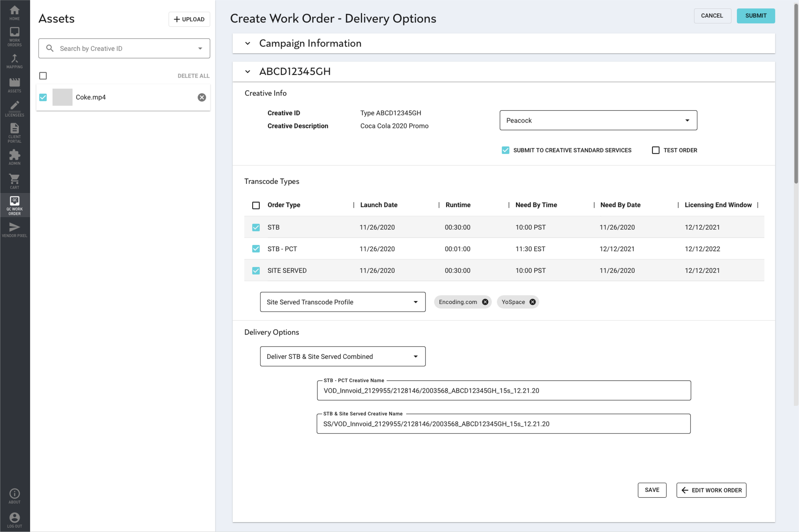Viewport: 799px width, 532px height.
Task: Expand the Site Served Transcode Profile dropdown
Action: point(342,302)
